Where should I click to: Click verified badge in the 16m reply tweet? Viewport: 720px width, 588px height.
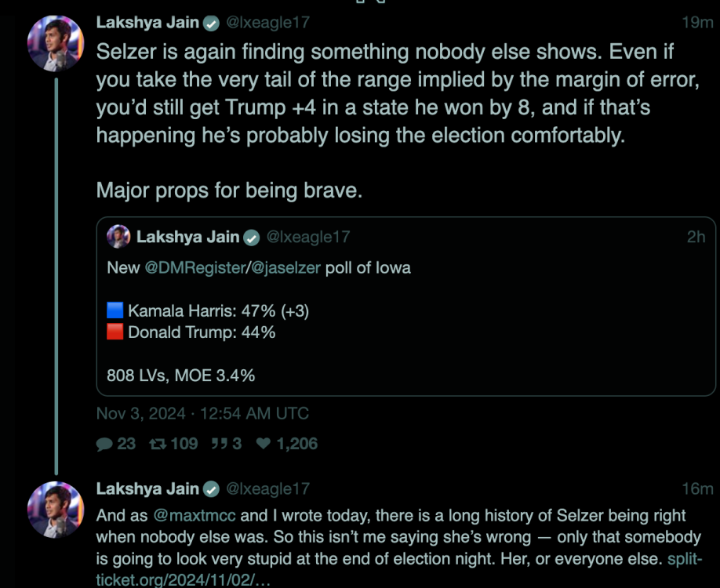pyautogui.click(x=211, y=489)
